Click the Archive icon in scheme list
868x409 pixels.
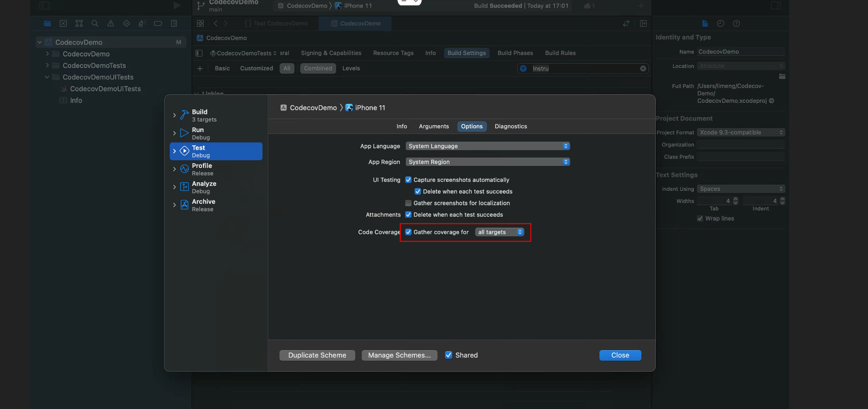pos(184,205)
